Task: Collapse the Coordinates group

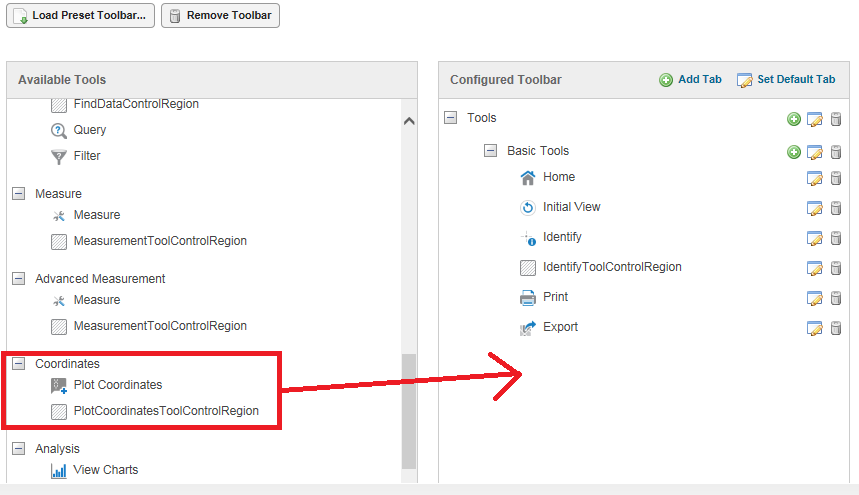Action: (x=19, y=363)
